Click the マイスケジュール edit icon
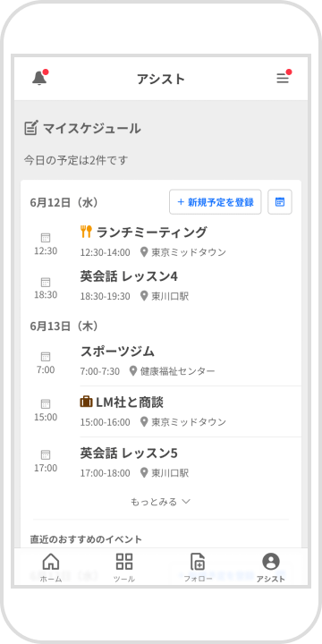This screenshot has width=322, height=644. 31,128
